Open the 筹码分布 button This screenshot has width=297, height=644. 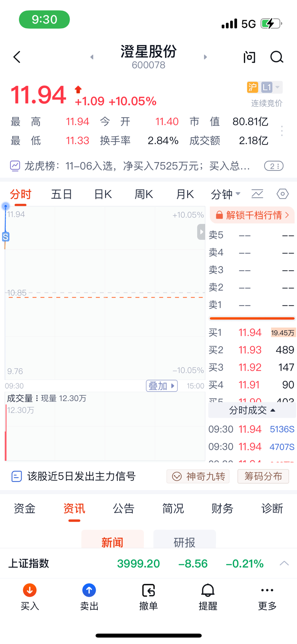[263, 476]
